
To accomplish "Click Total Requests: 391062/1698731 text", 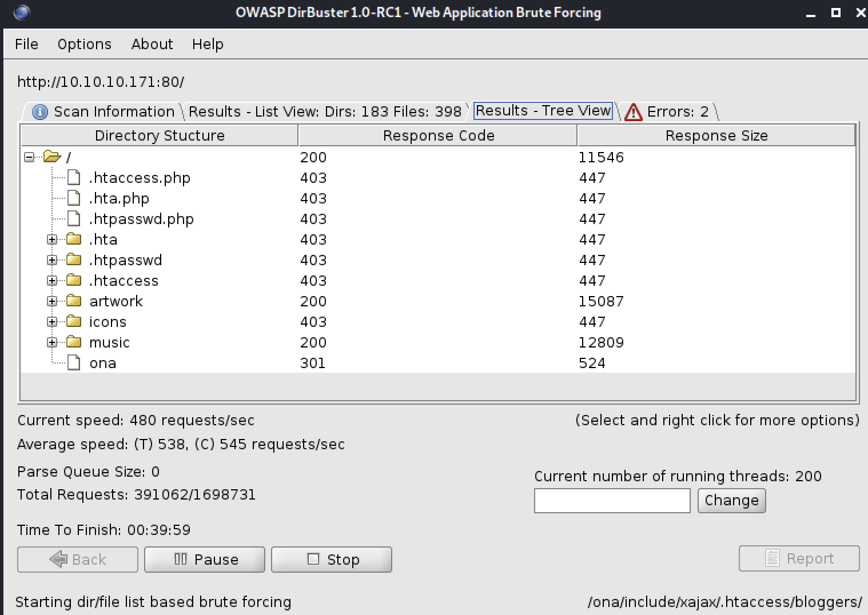I will pos(136,494).
